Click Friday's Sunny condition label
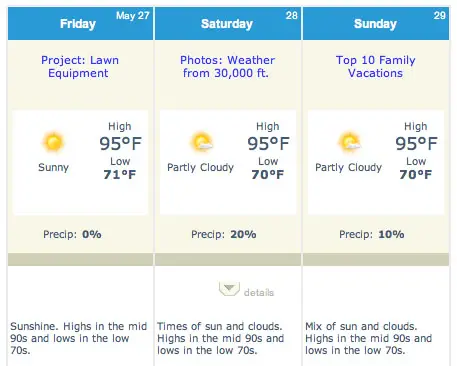This screenshot has height=366, width=457. 53,167
